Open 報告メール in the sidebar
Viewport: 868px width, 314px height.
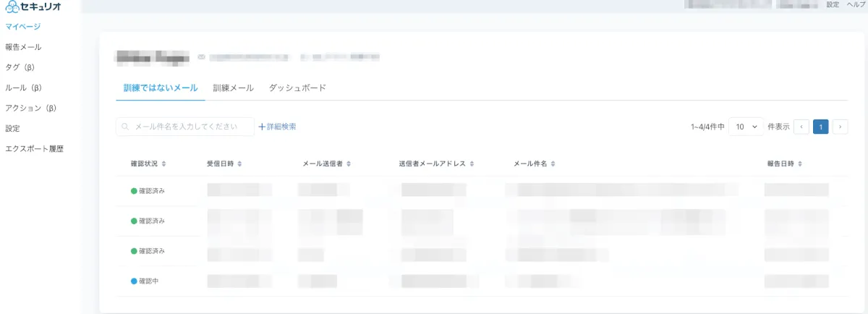click(23, 47)
